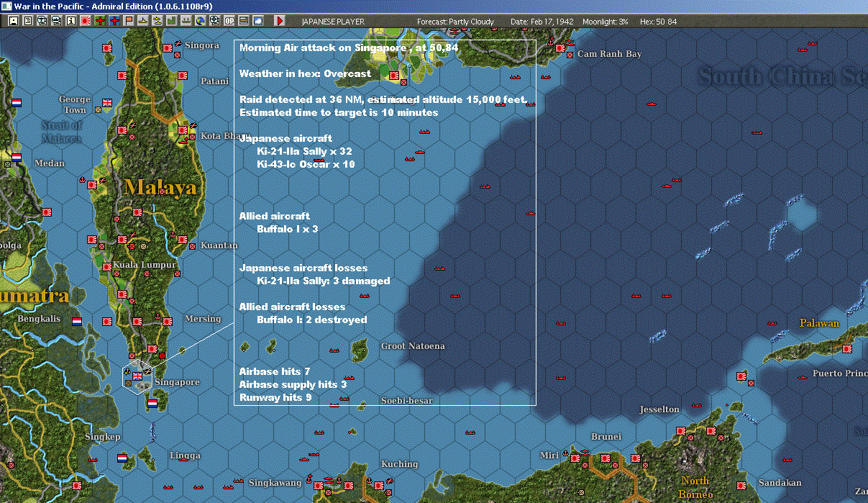Image resolution: width=868 pixels, height=503 pixels.
Task: Click the OP toolbar button
Action: click(x=229, y=22)
